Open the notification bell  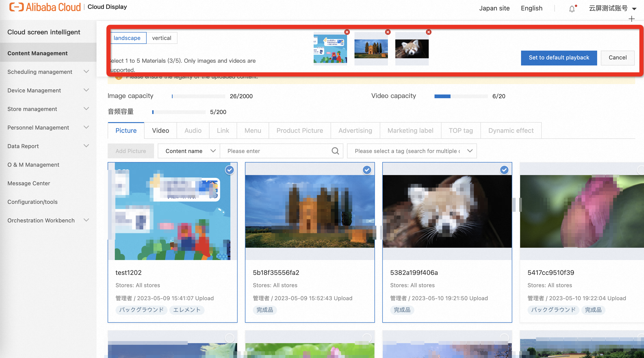pos(572,9)
